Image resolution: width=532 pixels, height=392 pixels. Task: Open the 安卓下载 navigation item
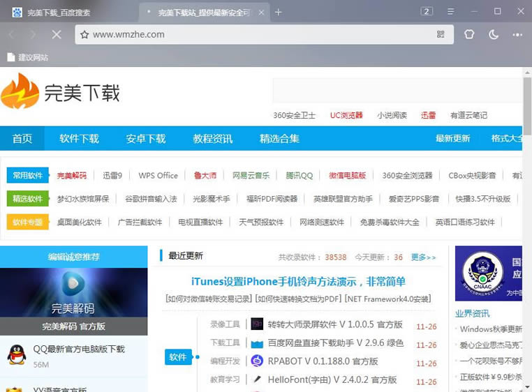point(146,138)
